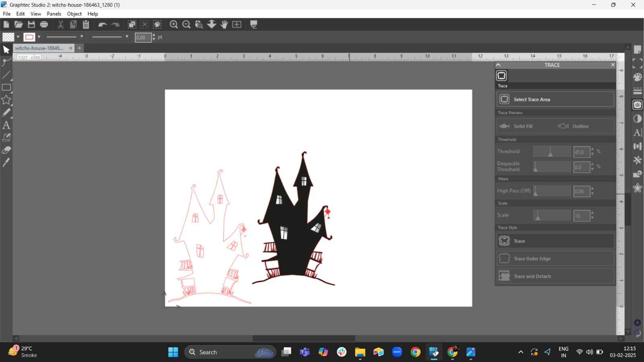The height and width of the screenshot is (362, 644).
Task: Add a new document tab with plus
Action: coord(79,48)
